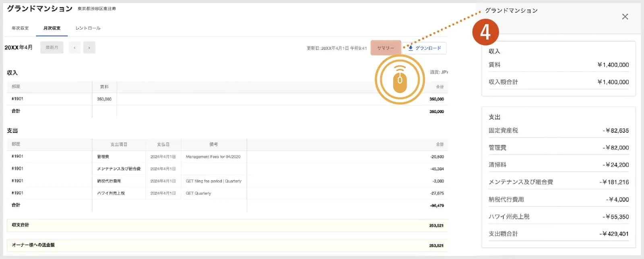Viewport: 644px width, 259px height.
Task: Go to the previous month arrow
Action: point(74,47)
